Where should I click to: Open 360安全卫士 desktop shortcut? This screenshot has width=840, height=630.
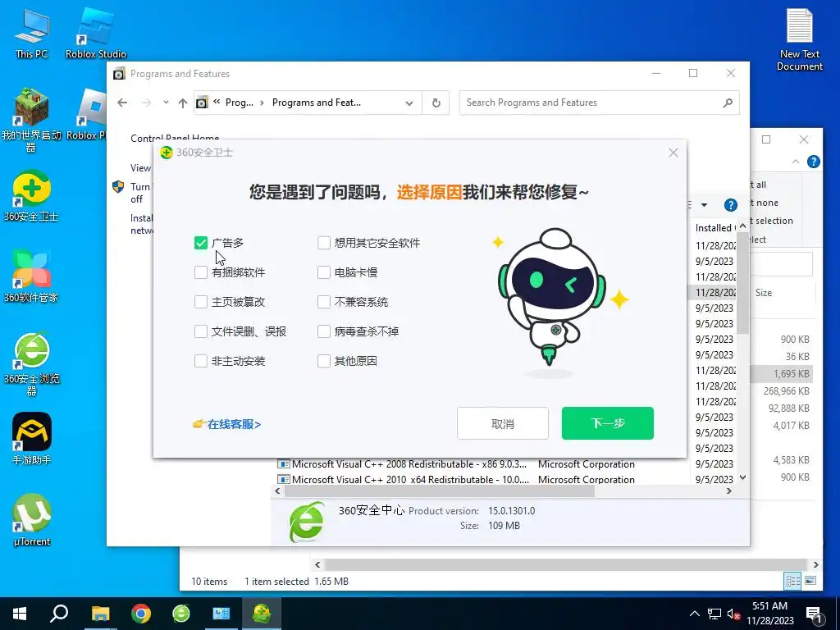pos(32,196)
